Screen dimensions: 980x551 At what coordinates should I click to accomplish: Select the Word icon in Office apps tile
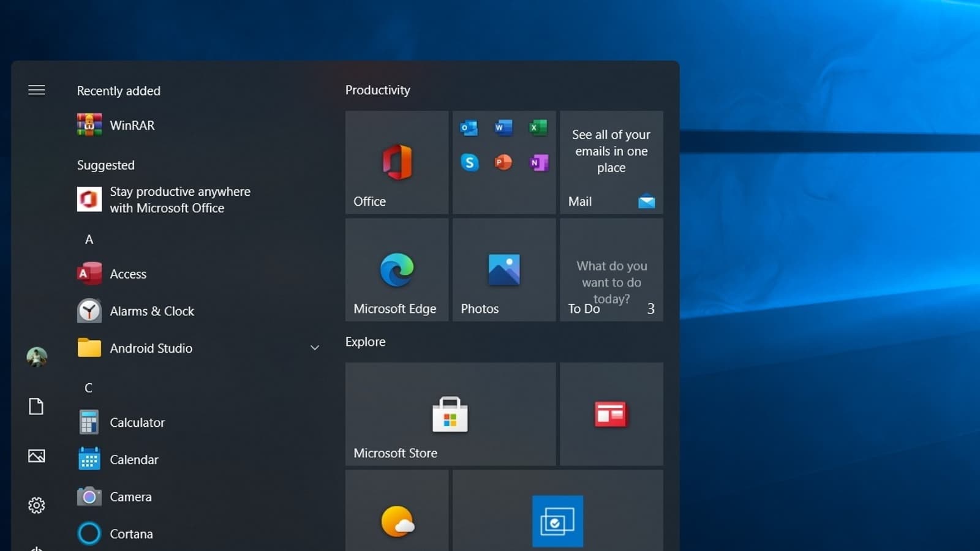pyautogui.click(x=503, y=127)
